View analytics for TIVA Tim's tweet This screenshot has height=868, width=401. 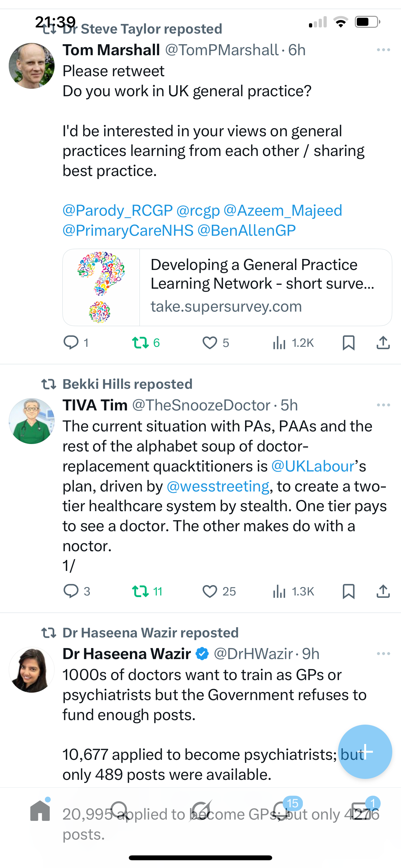(x=280, y=591)
